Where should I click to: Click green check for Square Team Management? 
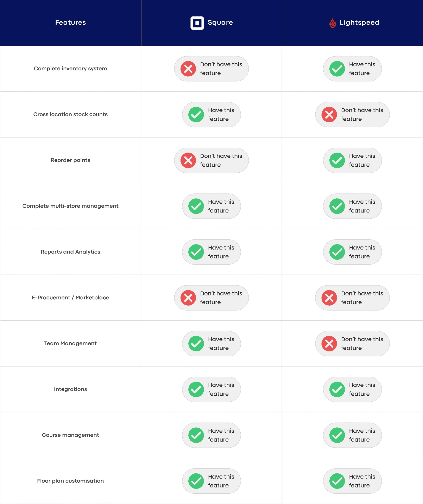(x=196, y=343)
